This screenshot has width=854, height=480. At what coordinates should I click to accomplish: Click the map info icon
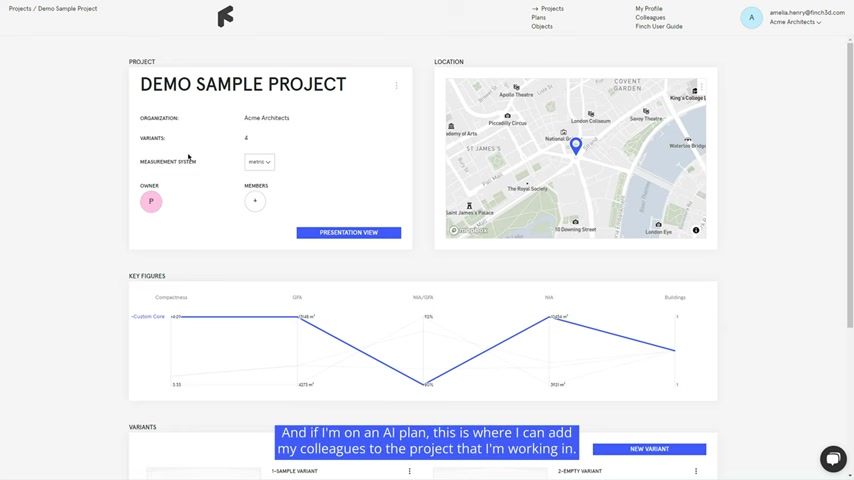coord(696,230)
